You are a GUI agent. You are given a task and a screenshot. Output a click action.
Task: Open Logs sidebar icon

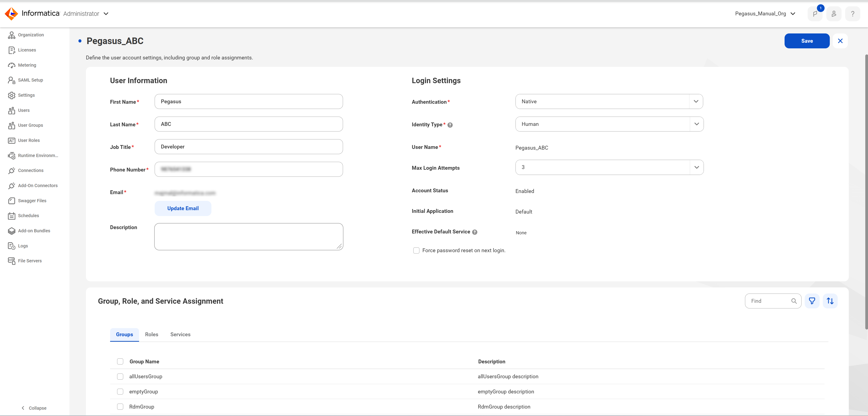pos(12,246)
